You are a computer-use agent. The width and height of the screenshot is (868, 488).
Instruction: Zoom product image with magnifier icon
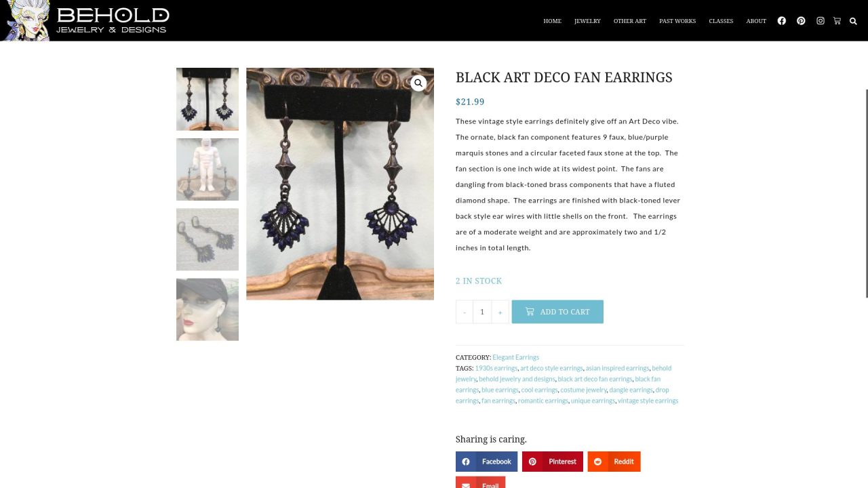418,83
